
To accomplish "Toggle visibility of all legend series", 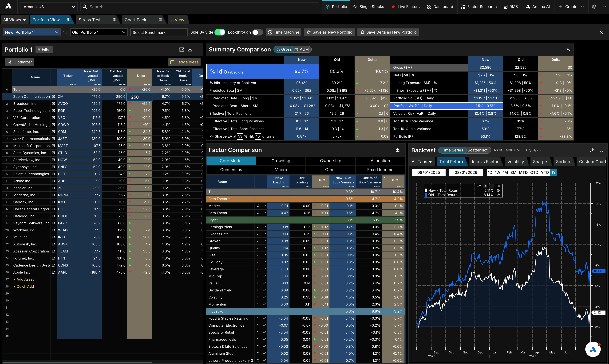I will 498,186.
